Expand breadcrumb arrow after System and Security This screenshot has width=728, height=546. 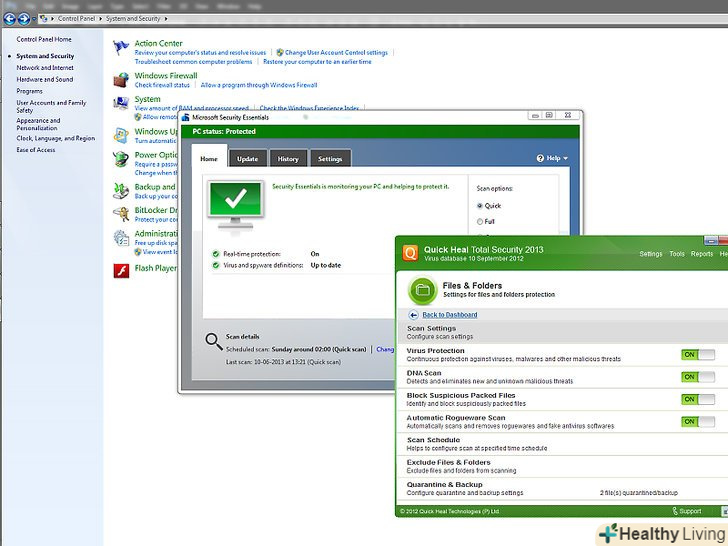click(166, 19)
